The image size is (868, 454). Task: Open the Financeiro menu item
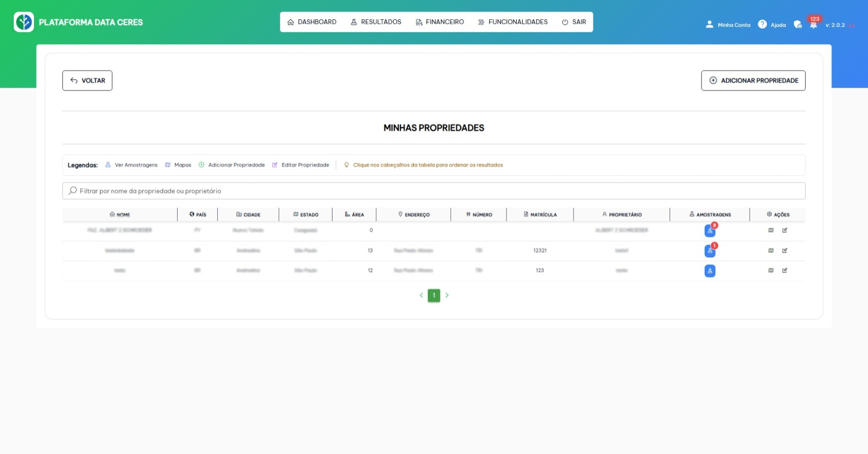pos(440,22)
